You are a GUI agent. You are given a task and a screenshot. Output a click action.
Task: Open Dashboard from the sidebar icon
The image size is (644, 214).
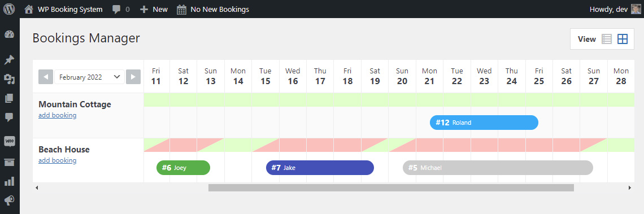point(9,34)
